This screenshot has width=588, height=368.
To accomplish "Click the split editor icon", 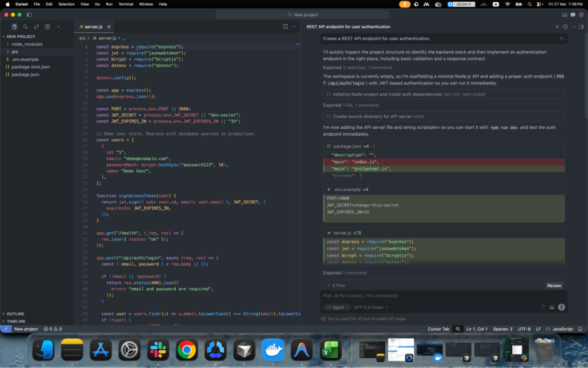I will pyautogui.click(x=285, y=26).
